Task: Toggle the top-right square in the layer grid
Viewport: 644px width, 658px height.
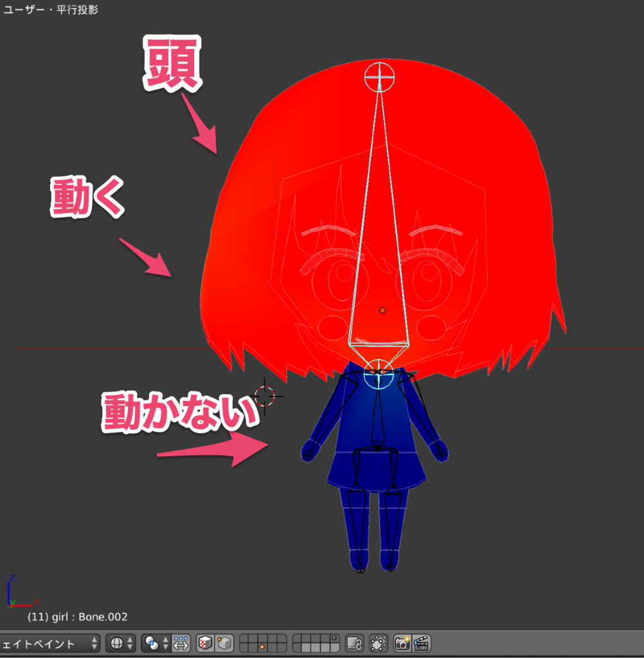Action: pyautogui.click(x=334, y=638)
